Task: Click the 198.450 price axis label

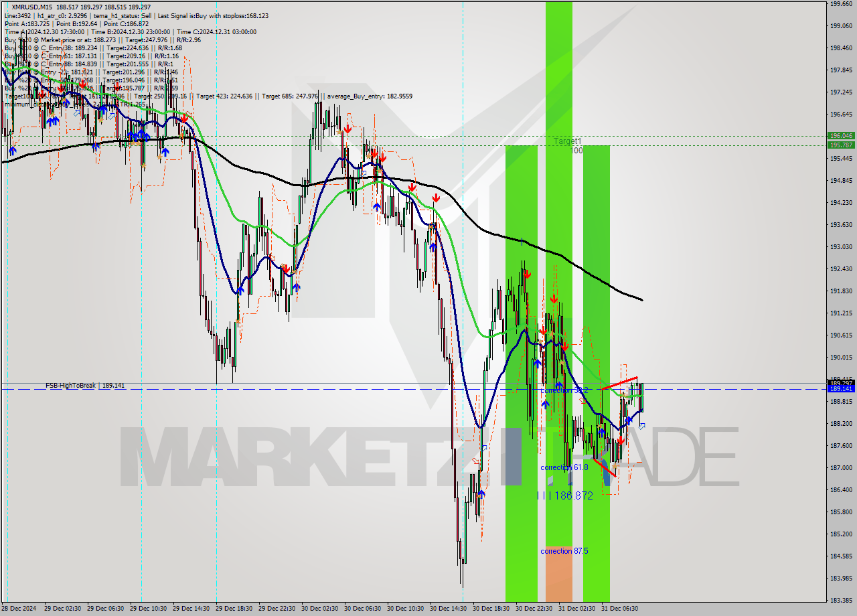Action: tap(841, 48)
